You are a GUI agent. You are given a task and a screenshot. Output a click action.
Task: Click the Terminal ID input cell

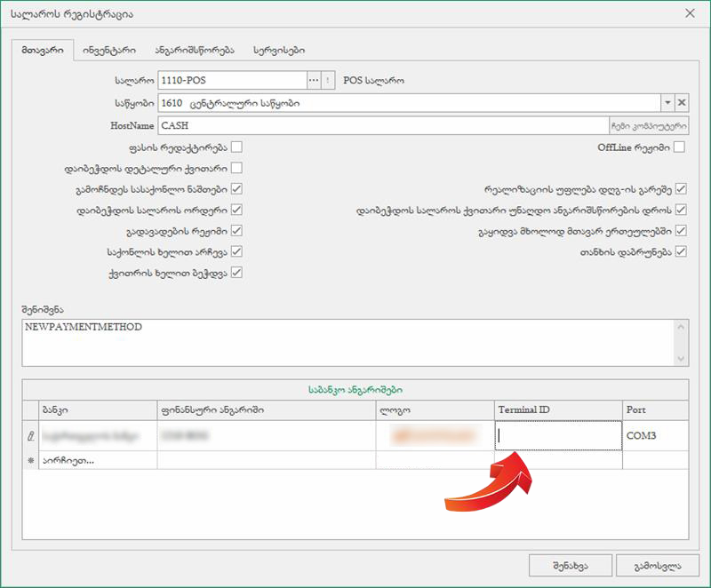(559, 436)
